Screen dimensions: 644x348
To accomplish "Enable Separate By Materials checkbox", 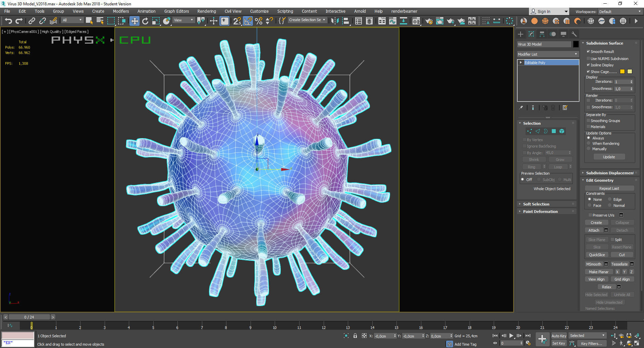I will point(588,127).
